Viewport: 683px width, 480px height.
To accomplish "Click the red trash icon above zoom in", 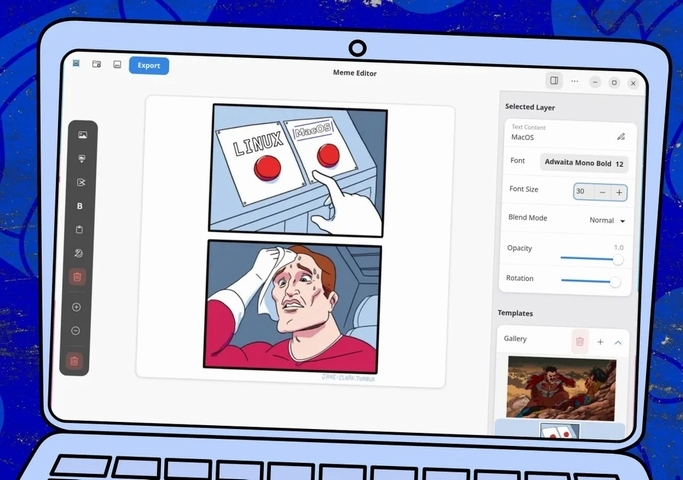I will coord(78,277).
